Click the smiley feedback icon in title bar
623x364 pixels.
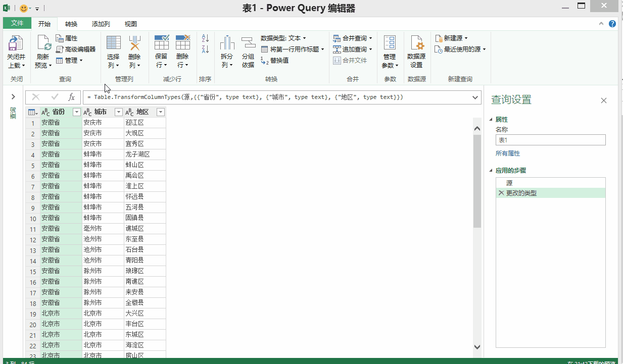24,9
